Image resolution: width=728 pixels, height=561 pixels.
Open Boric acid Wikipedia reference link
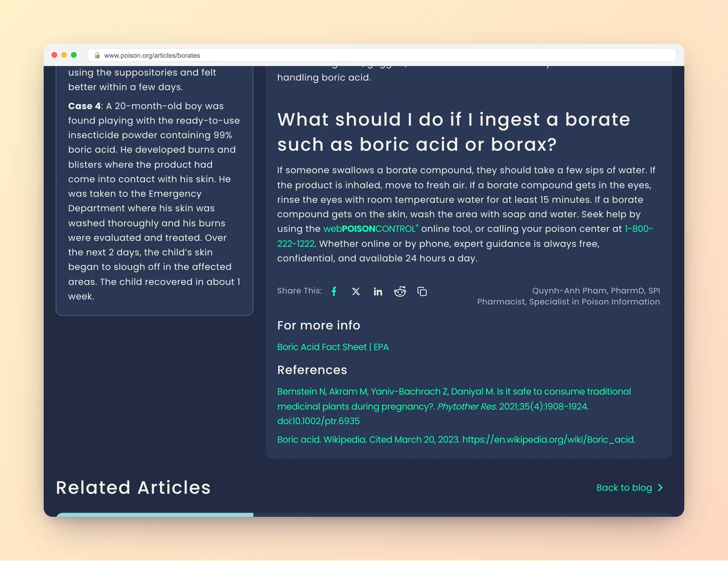(x=456, y=439)
